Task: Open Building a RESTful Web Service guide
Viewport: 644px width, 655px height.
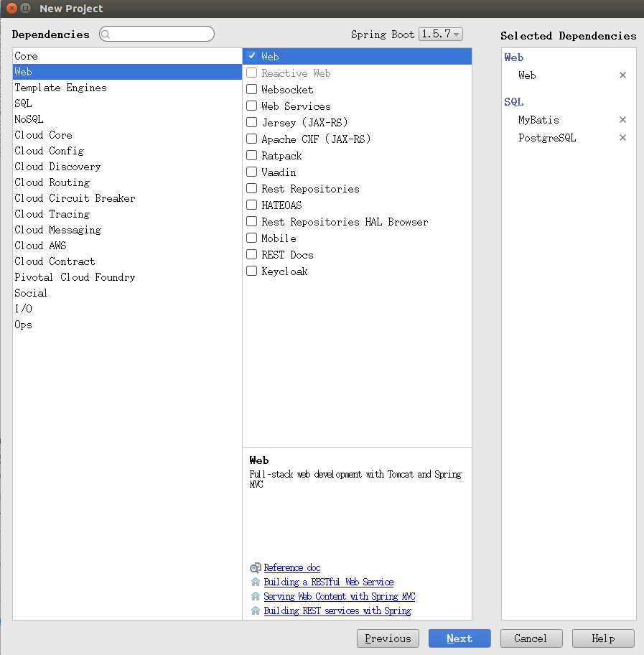Action: [329, 582]
